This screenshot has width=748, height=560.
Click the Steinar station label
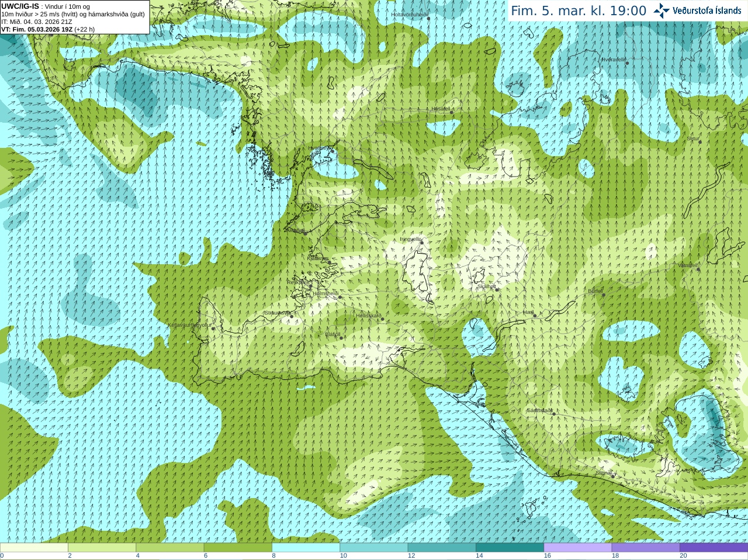(604, 472)
